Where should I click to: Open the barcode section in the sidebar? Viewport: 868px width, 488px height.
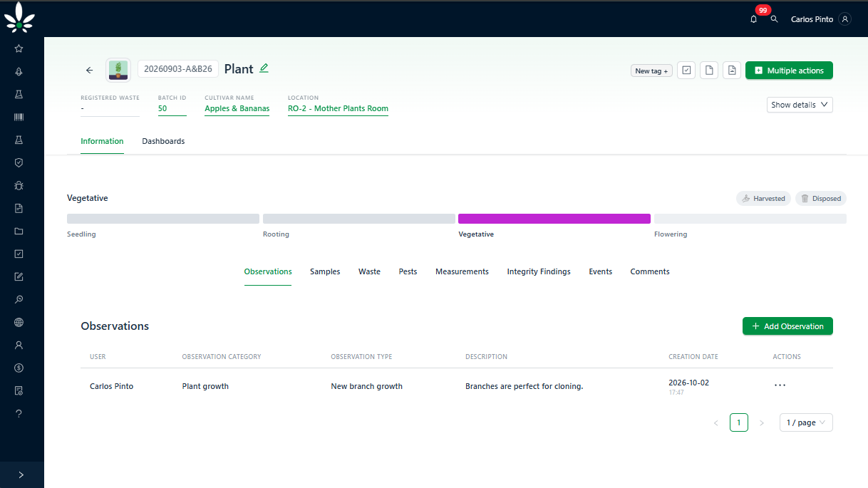pyautogui.click(x=19, y=117)
